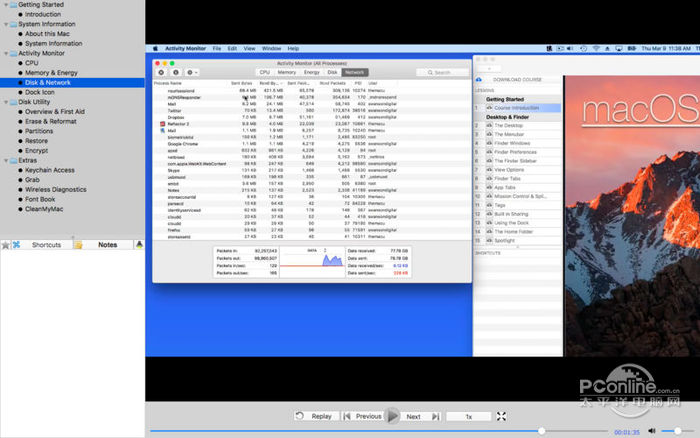Open the Keychain Access lesson
The image size is (700, 438).
tap(50, 170)
